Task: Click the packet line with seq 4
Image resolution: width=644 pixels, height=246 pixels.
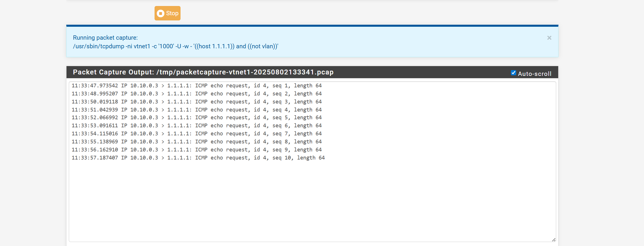Action: coord(197,110)
